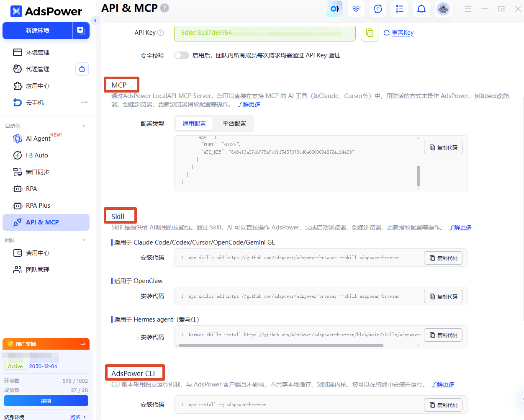524x420 pixels.
Task: Open FB Auto in sidebar
Action: pos(37,155)
